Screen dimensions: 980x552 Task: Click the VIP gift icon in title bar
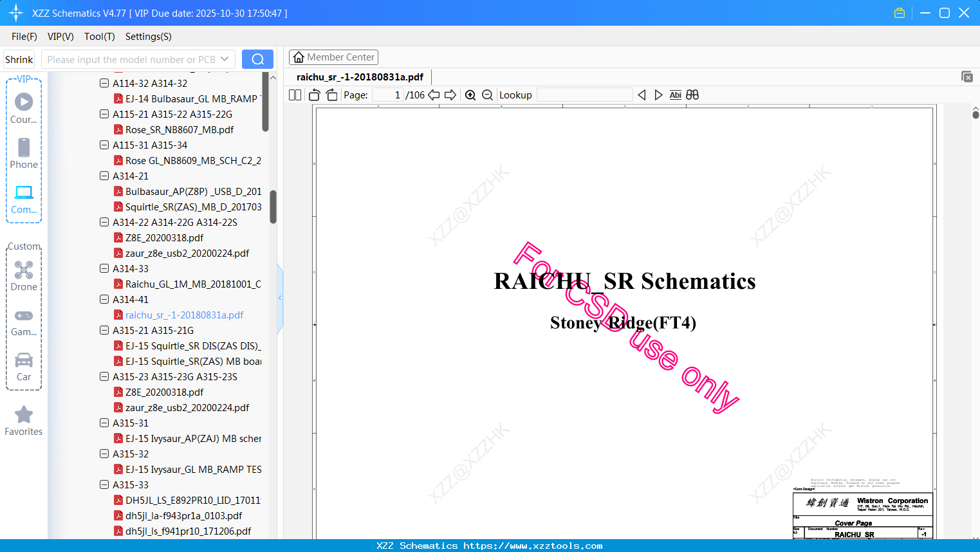900,13
